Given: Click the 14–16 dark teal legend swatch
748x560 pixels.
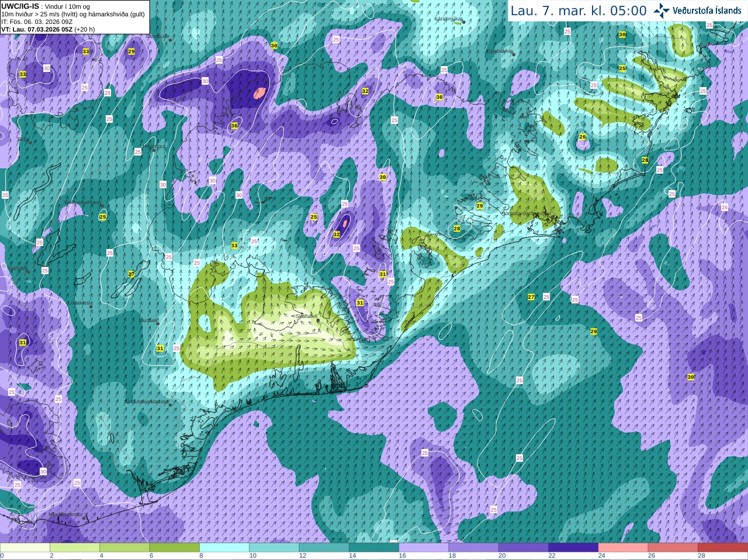Looking at the screenshot, I should tap(374, 547).
